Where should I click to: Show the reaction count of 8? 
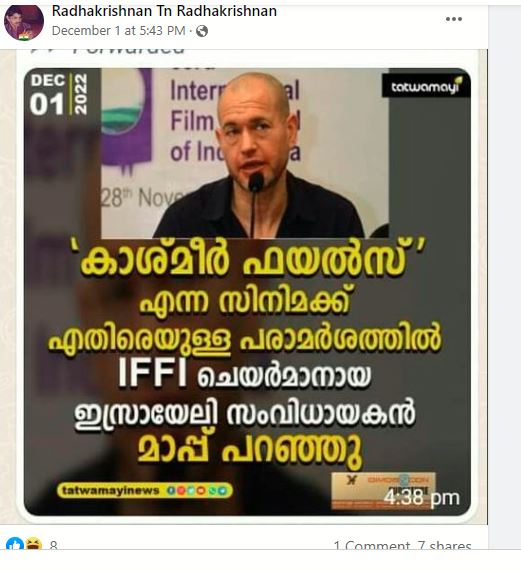[x=53, y=546]
